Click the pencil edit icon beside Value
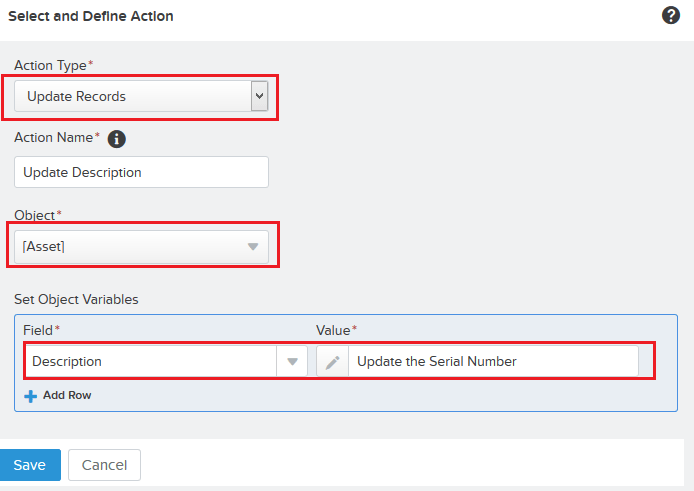 click(x=332, y=362)
